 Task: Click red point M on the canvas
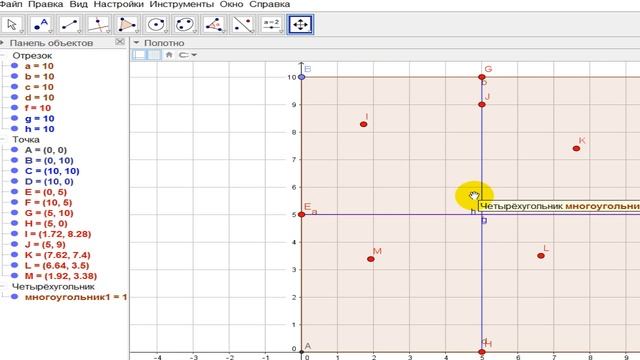tap(371, 259)
